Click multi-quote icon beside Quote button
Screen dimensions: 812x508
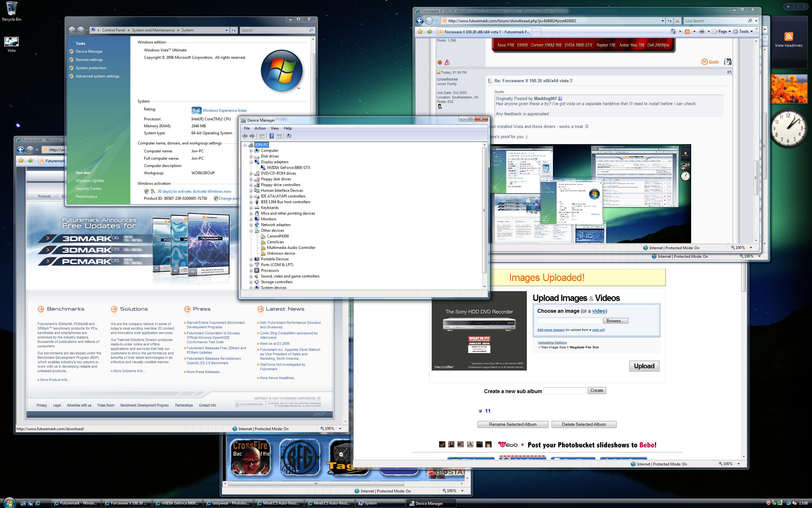727,62
